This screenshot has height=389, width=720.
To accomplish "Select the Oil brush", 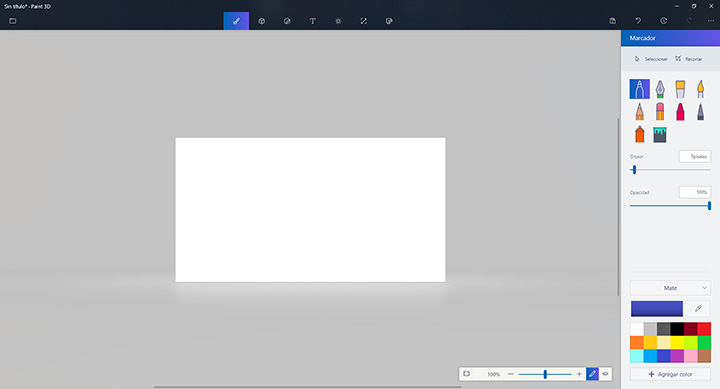I will [x=680, y=89].
